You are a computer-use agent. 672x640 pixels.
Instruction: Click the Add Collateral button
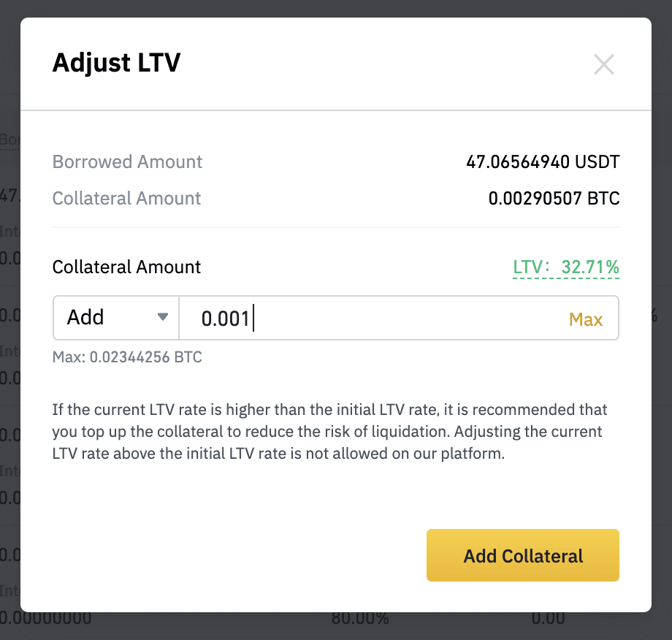(523, 555)
